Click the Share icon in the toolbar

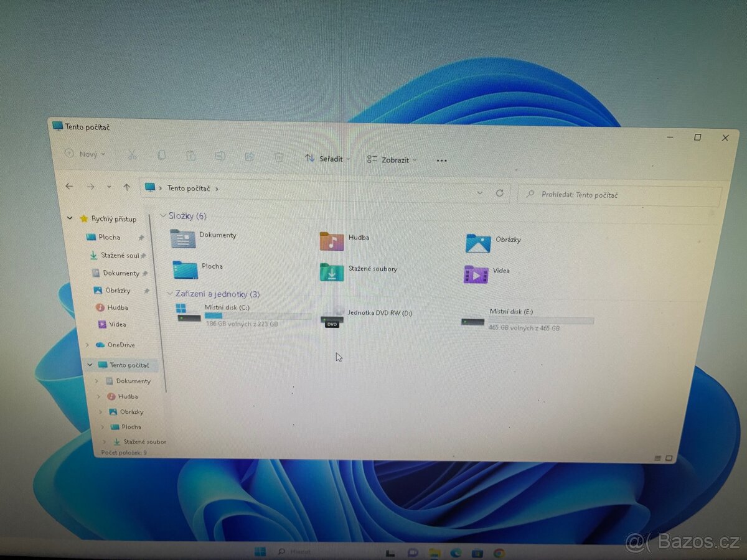[249, 157]
